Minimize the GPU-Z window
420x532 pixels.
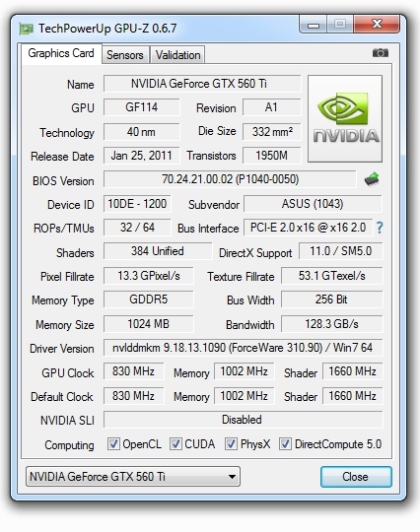(314, 25)
